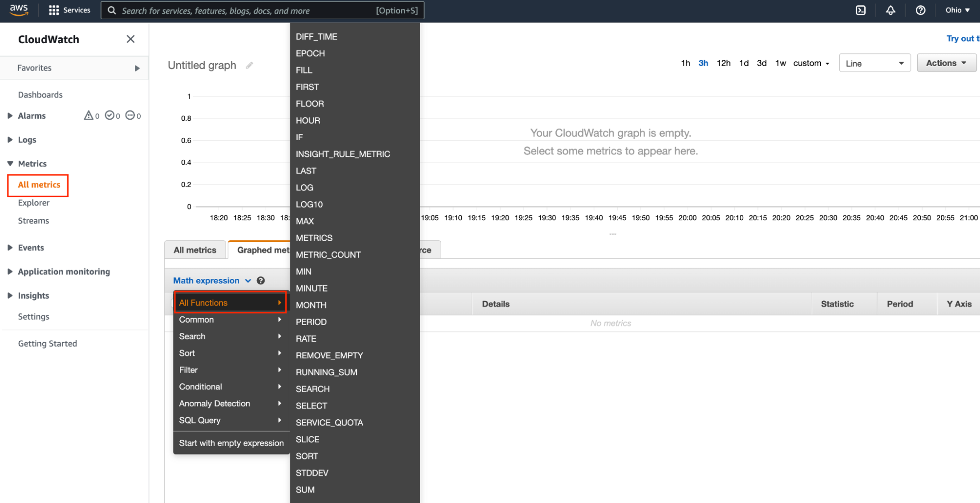Viewport: 980px width, 503px height.
Task: Launch the CloudShell terminal icon
Action: pyautogui.click(x=860, y=10)
